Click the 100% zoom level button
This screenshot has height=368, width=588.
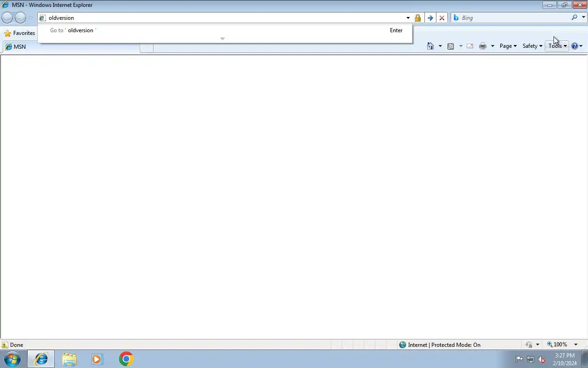pos(557,345)
